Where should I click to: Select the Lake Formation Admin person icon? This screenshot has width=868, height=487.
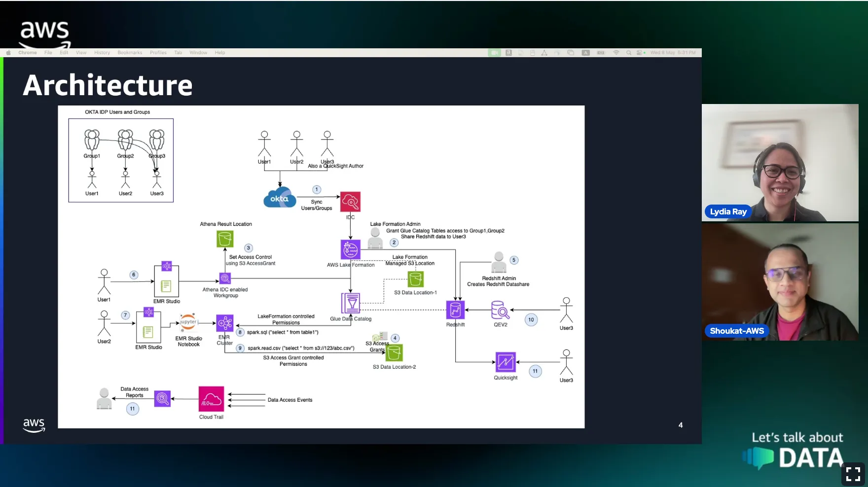(375, 238)
